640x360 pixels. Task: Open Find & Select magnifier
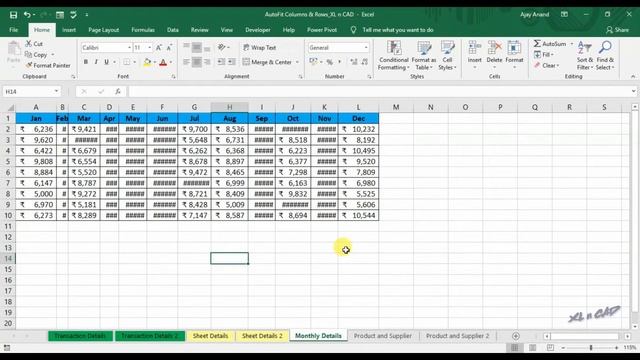(605, 56)
